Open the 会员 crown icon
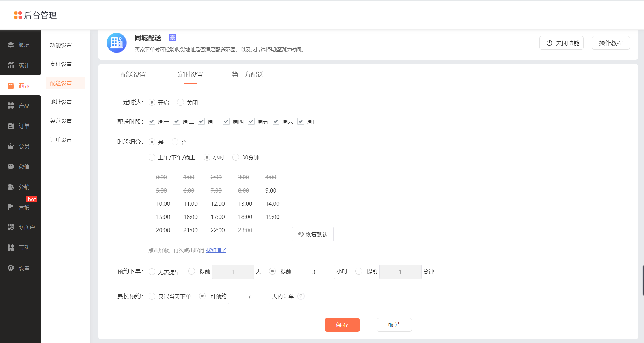 tap(11, 146)
